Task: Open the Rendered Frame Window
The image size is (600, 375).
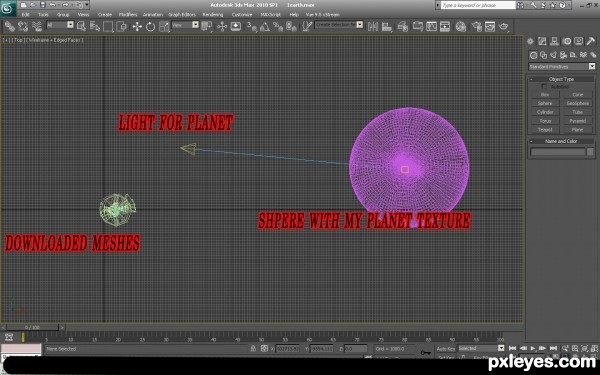Action: point(490,26)
